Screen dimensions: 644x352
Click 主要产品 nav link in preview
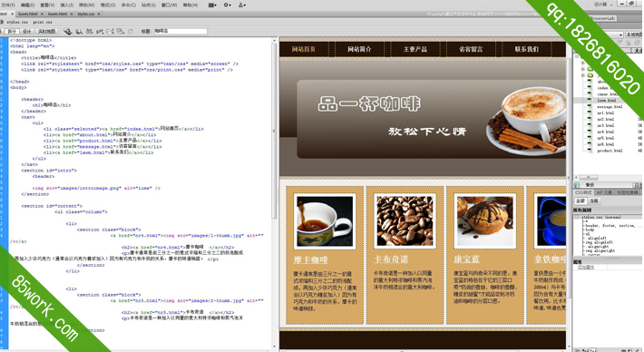pos(415,49)
